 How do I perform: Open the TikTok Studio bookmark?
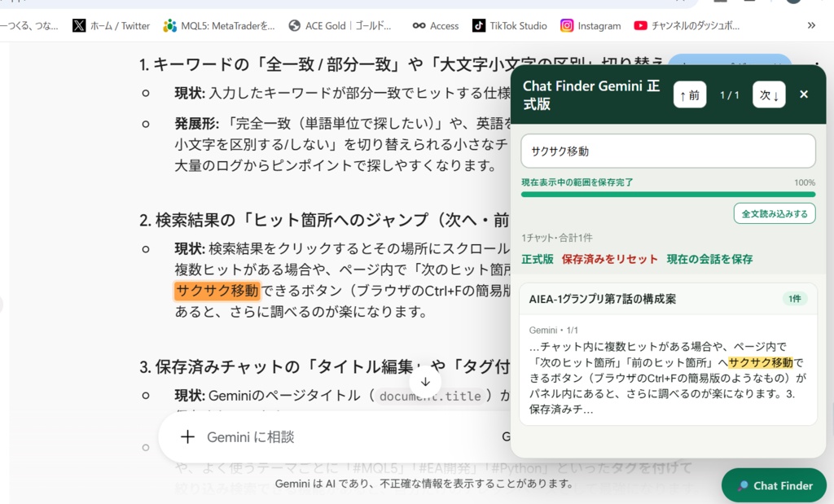(510, 25)
